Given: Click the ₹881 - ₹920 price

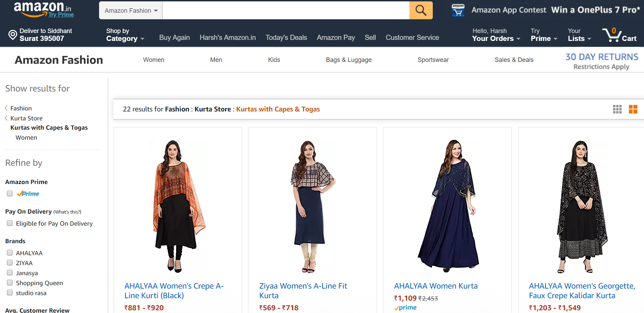Looking at the screenshot, I should 144,308.
